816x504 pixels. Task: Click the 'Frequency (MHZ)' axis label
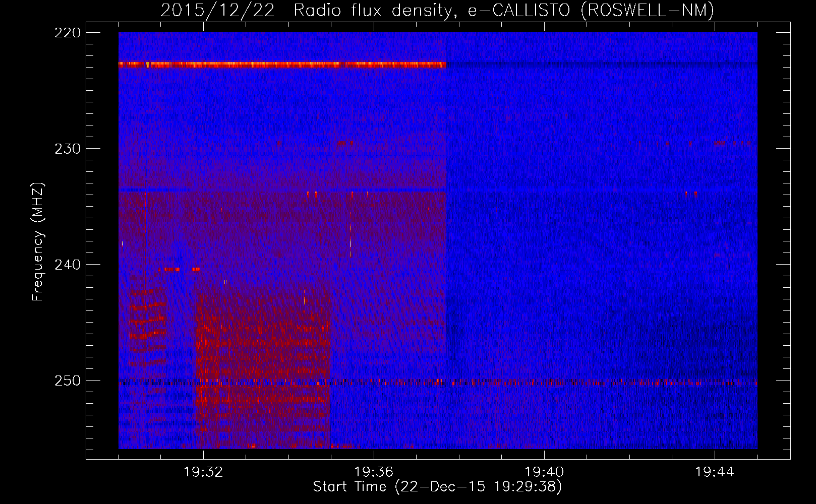pos(38,241)
